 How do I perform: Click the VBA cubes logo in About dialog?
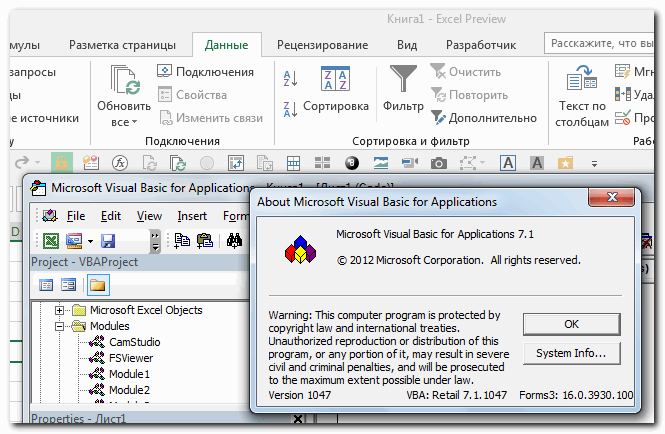point(300,249)
